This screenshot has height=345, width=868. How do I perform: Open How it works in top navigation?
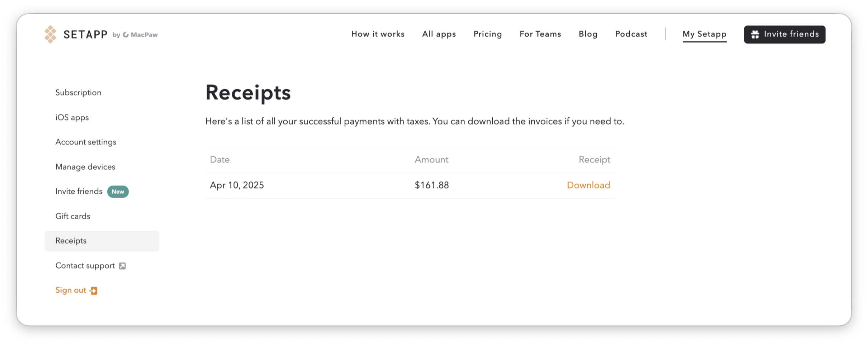[x=378, y=34]
